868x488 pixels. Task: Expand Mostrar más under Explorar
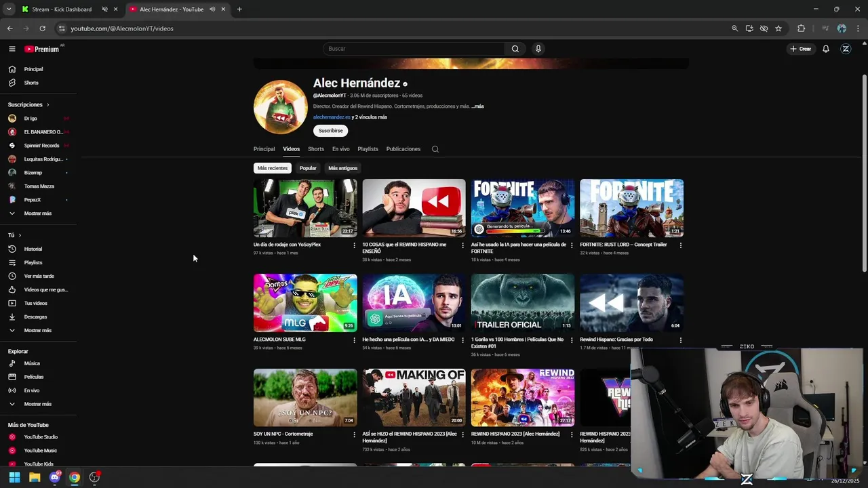(38, 404)
